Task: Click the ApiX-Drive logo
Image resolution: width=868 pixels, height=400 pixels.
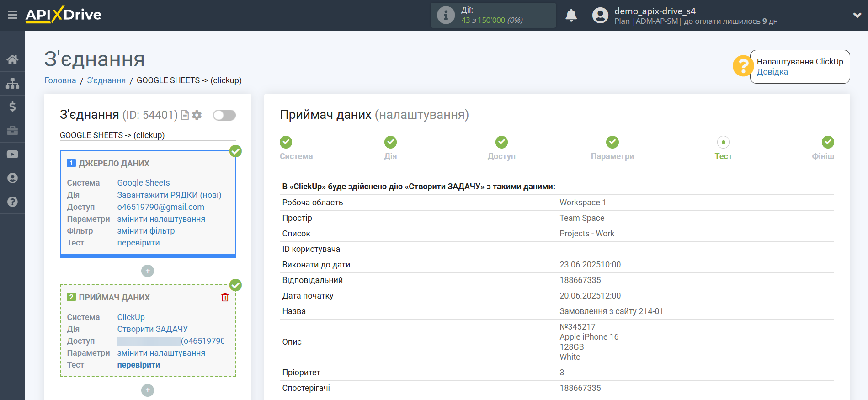Action: 64,15
